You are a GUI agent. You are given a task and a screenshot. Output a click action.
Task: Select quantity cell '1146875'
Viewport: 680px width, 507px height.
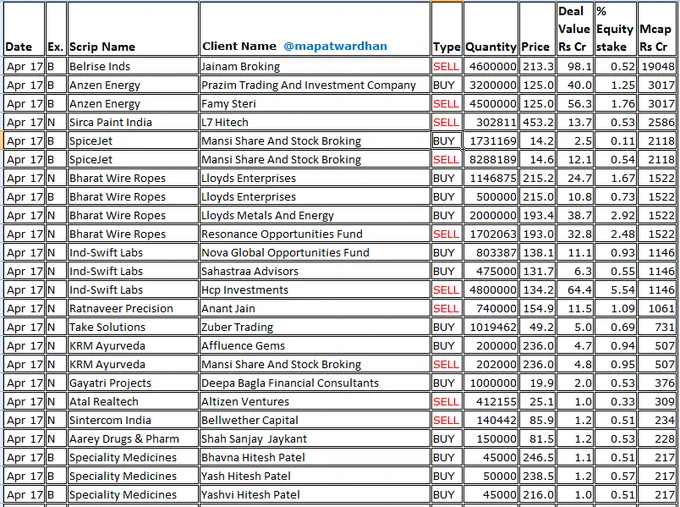click(490, 178)
